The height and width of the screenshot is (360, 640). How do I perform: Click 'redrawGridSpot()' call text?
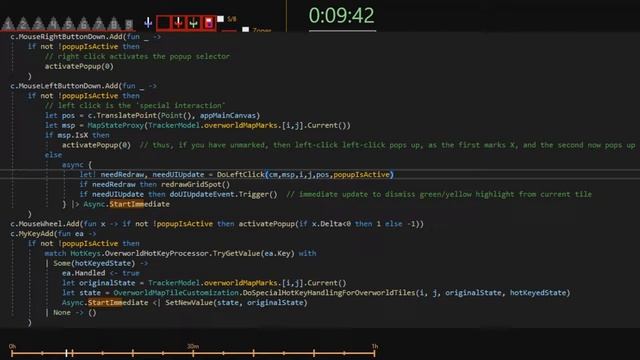(196, 184)
